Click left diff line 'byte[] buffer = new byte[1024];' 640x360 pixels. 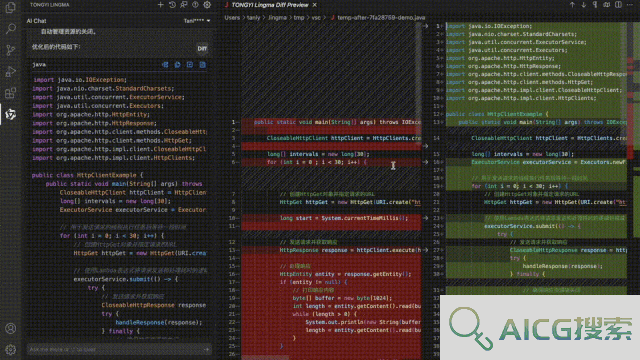342,298
